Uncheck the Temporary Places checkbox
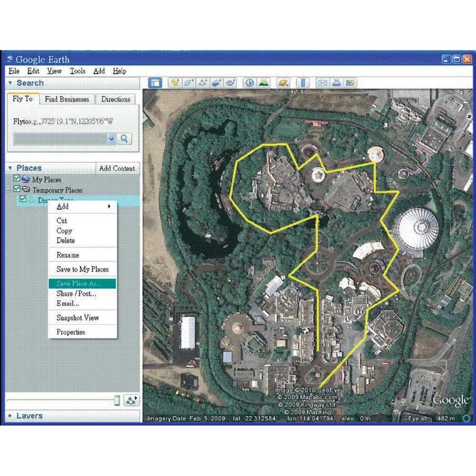The height and width of the screenshot is (476, 476). (17, 189)
